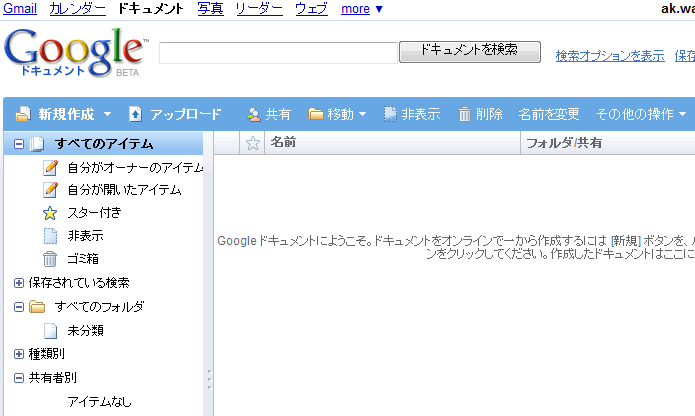This screenshot has width=695, height=416.
Task: Click into the document search field
Action: click(278, 53)
